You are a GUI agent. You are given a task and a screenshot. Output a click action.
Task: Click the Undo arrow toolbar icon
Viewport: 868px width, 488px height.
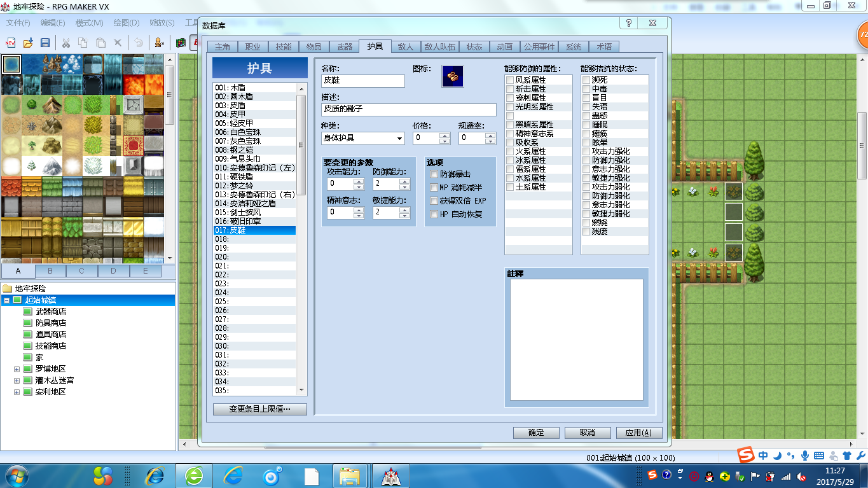138,43
